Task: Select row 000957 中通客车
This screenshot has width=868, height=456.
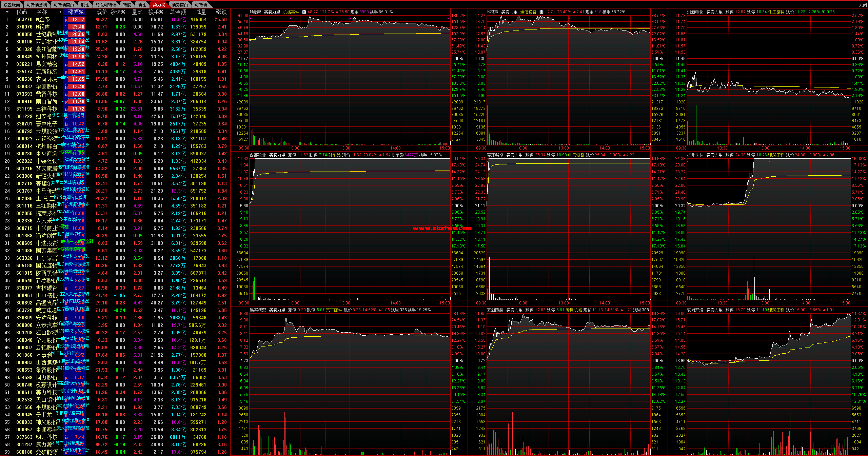Action: click(115, 430)
